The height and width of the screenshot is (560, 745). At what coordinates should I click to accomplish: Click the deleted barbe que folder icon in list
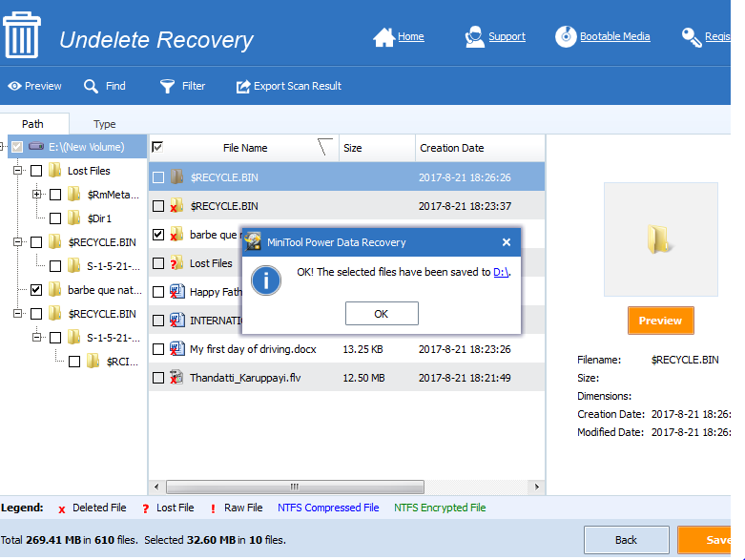176,234
